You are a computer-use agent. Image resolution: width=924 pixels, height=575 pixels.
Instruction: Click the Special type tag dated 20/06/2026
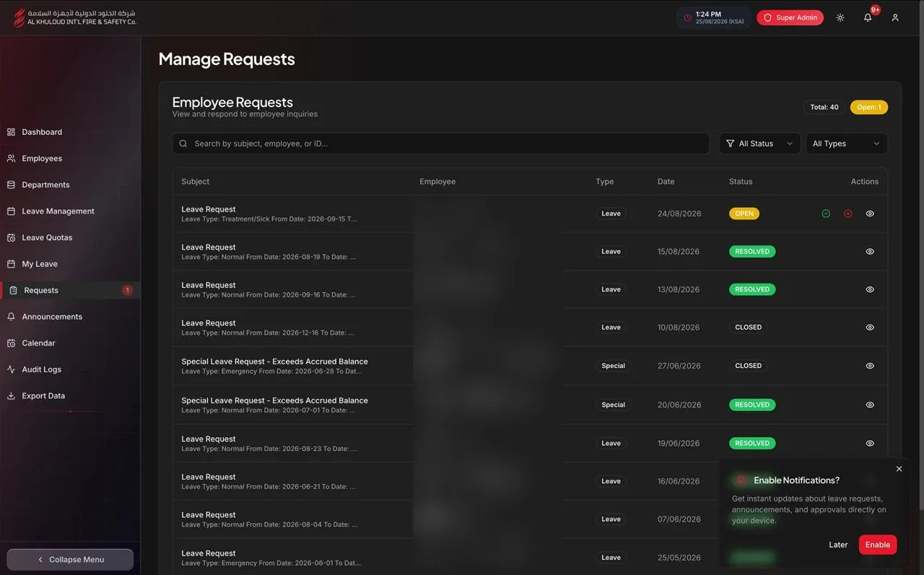(613, 405)
